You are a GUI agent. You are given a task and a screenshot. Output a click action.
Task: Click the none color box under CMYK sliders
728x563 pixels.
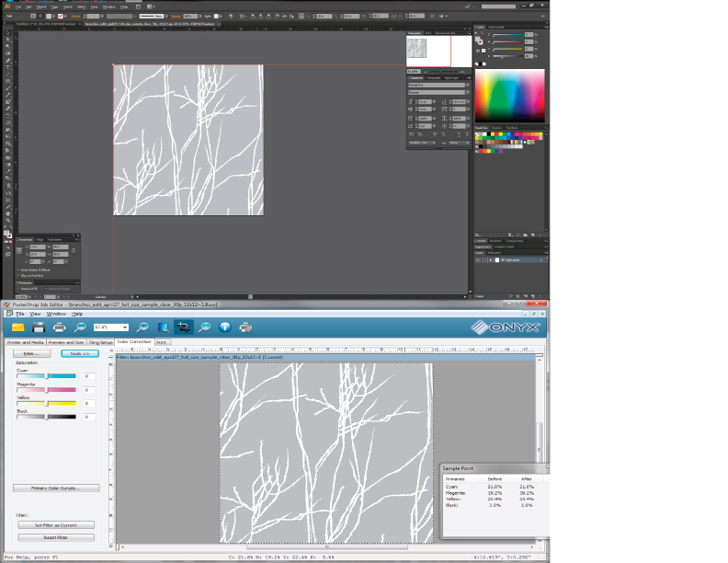click(477, 63)
